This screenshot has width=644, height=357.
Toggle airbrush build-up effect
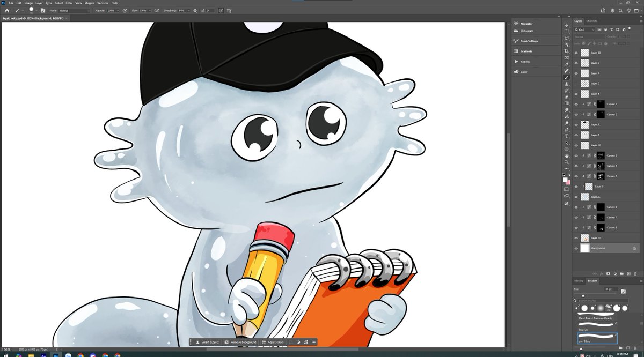[x=156, y=11]
